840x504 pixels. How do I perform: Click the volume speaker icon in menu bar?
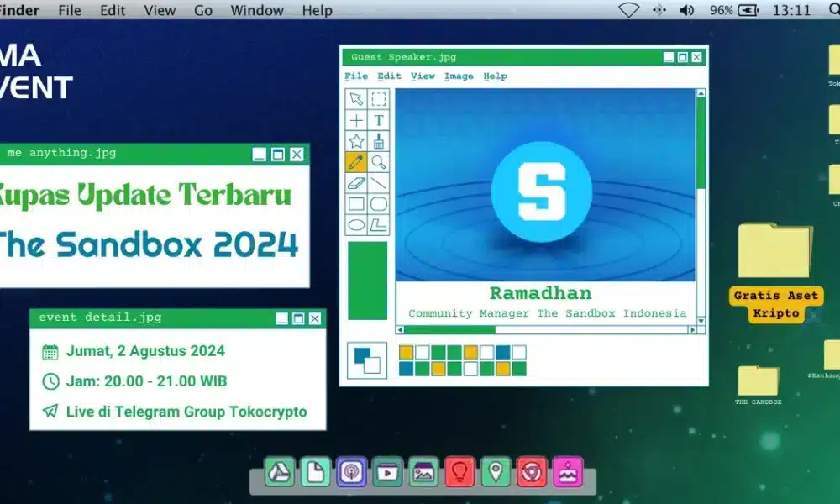(x=687, y=10)
